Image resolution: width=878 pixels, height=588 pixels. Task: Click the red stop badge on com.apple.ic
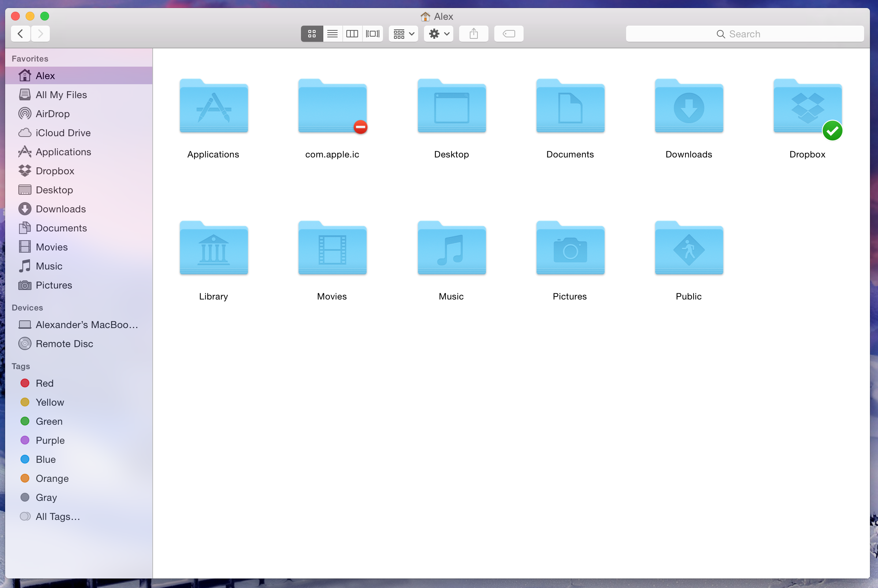(x=361, y=127)
